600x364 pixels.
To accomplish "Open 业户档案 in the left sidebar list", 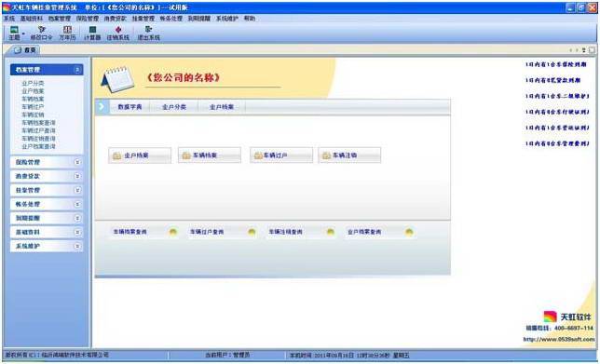I will coord(33,91).
